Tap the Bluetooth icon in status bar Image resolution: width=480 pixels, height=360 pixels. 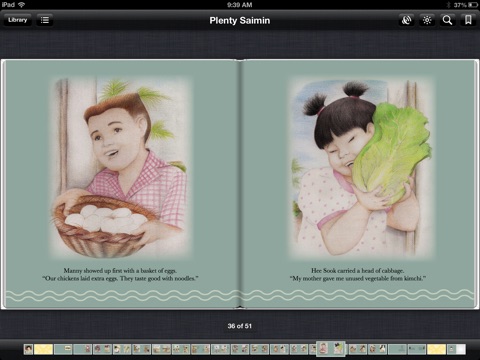click(x=448, y=5)
